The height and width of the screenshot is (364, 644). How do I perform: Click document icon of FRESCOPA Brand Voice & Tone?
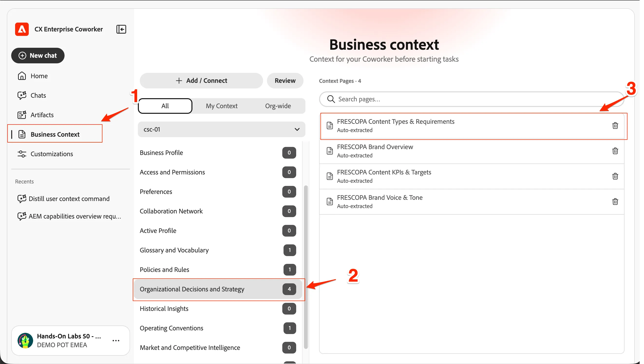[x=330, y=201]
